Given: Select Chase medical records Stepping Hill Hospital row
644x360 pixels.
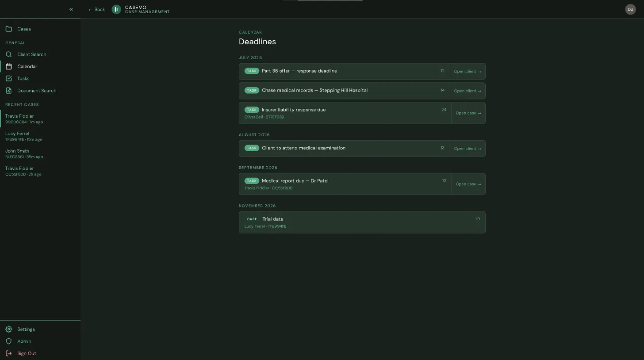Looking at the screenshot, I should point(344,91).
